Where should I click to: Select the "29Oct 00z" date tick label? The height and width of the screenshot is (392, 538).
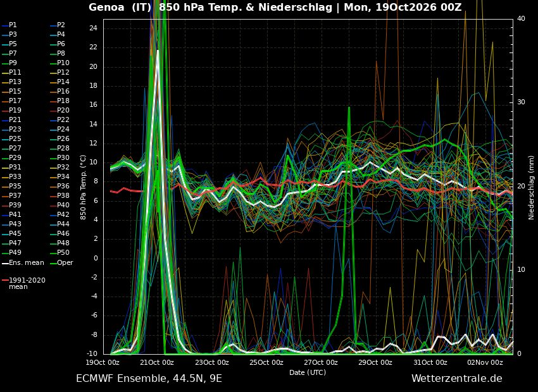pyautogui.click(x=375, y=362)
